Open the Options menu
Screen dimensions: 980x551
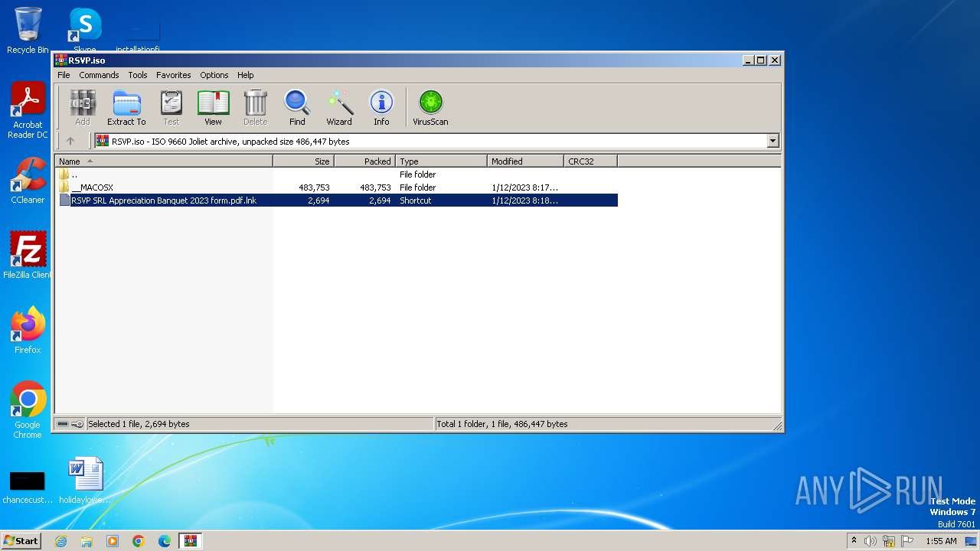[x=214, y=75]
